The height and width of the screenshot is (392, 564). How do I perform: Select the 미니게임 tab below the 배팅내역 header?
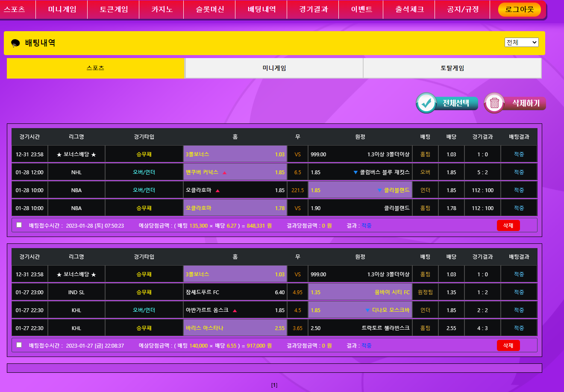274,68
